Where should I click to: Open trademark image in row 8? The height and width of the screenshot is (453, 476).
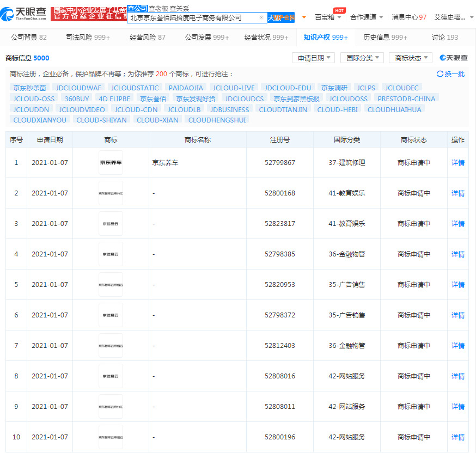[111, 376]
